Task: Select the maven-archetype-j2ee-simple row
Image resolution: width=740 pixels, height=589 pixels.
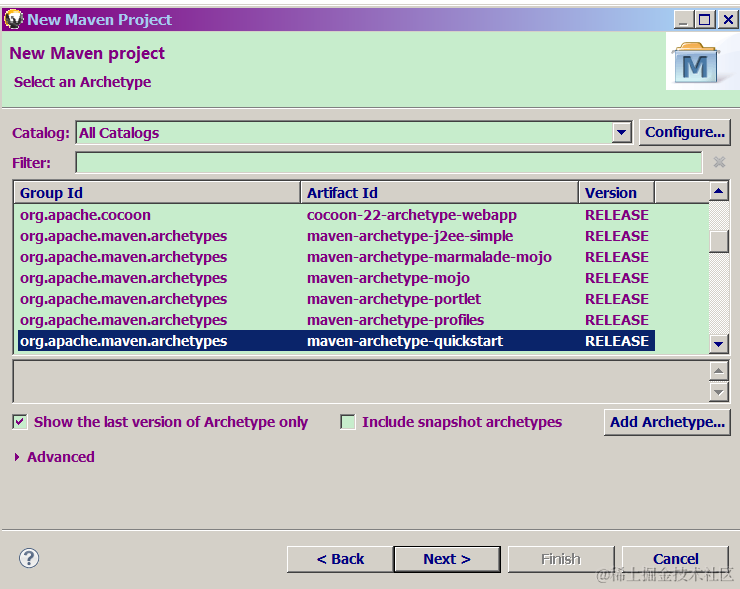Action: click(x=336, y=236)
